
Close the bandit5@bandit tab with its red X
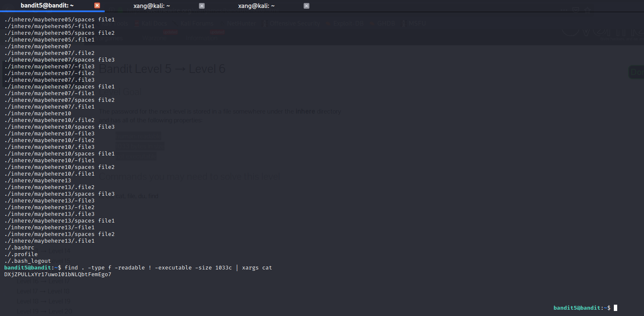pyautogui.click(x=97, y=5)
